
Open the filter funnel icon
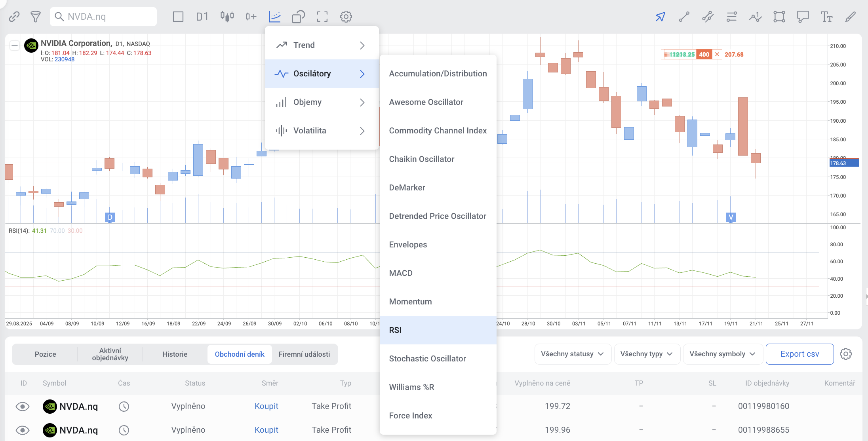pyautogui.click(x=36, y=17)
